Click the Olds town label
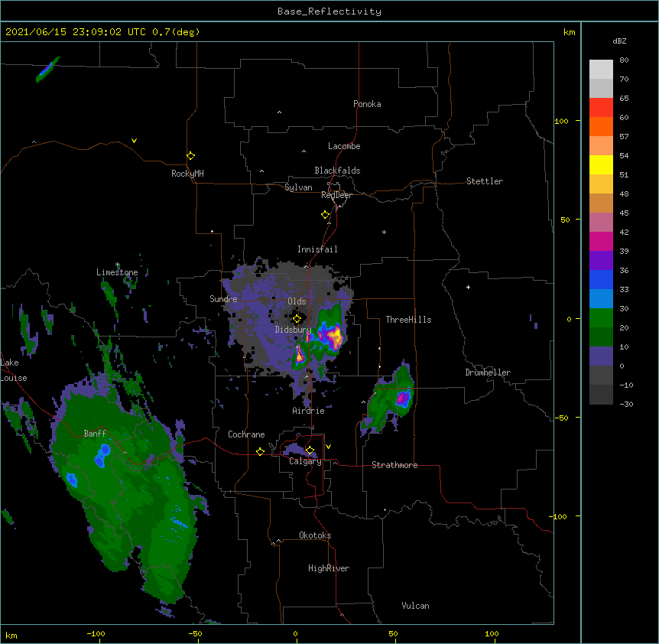Viewport: 659px width, 644px height. [297, 301]
